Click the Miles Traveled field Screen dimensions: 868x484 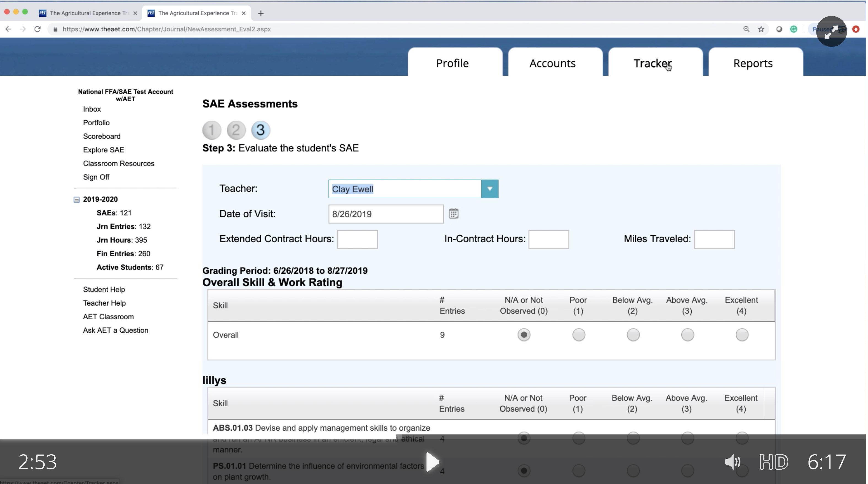click(x=714, y=239)
